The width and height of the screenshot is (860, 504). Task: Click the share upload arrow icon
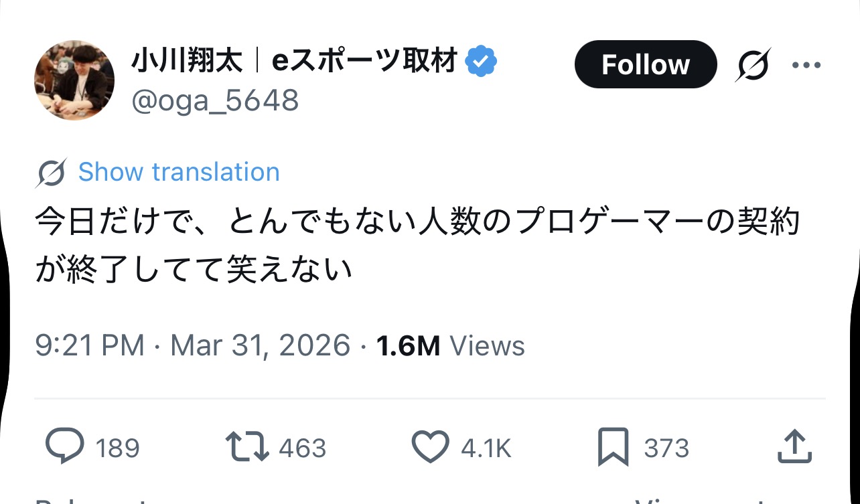794,447
